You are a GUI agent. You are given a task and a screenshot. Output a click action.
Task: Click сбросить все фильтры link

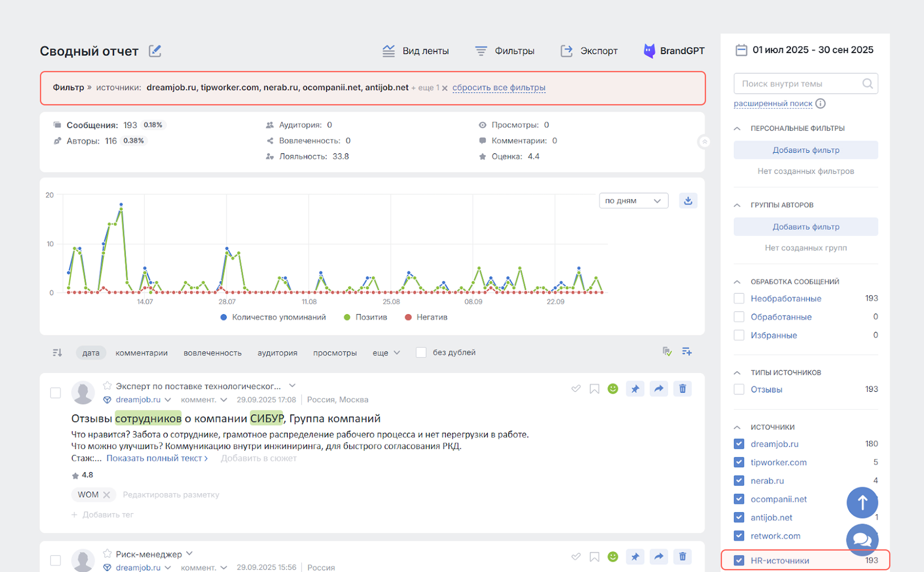coord(499,87)
